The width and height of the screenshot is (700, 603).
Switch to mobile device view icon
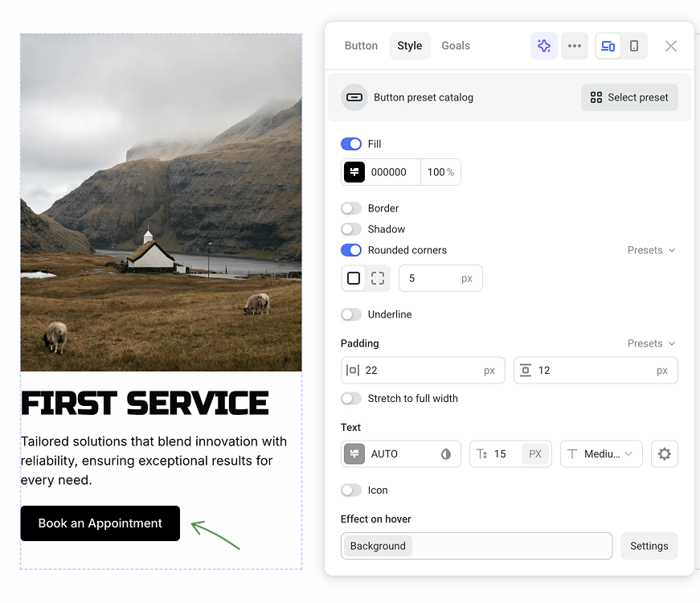(x=634, y=46)
